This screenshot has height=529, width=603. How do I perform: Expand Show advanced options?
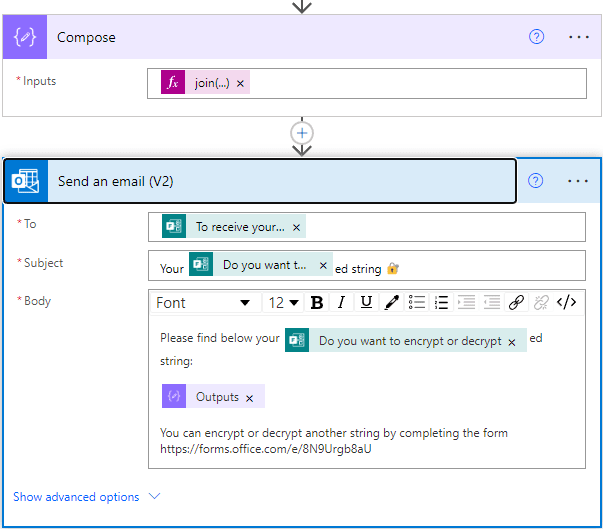point(86,497)
